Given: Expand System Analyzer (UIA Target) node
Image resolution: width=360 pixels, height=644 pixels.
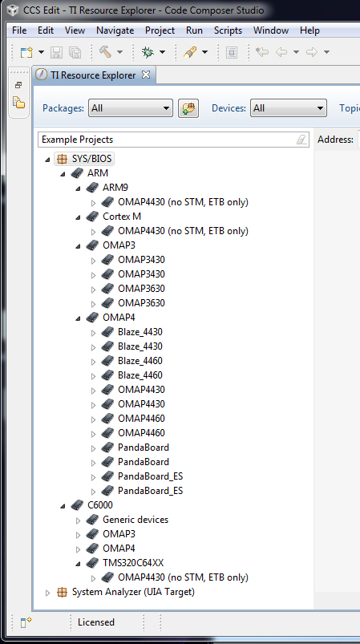Looking at the screenshot, I should coord(47,593).
